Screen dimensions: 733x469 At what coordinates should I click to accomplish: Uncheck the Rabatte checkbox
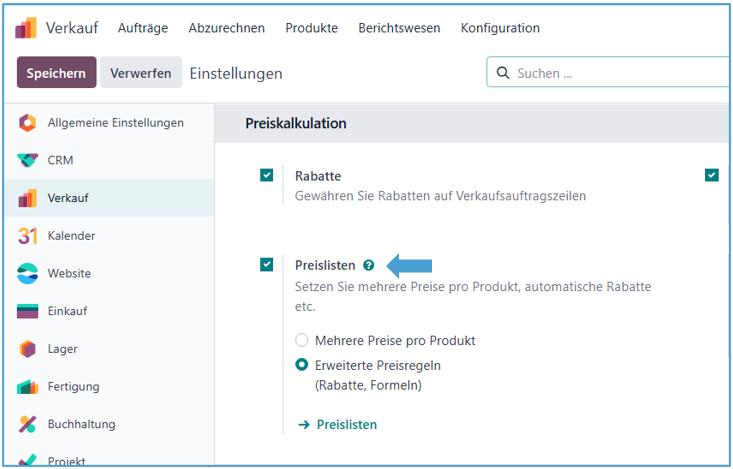266,175
